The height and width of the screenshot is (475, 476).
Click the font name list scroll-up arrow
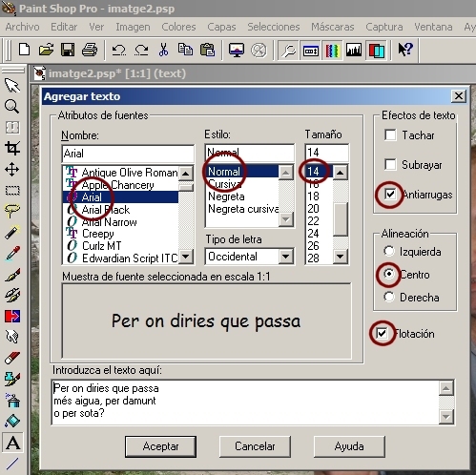pyautogui.click(x=186, y=174)
